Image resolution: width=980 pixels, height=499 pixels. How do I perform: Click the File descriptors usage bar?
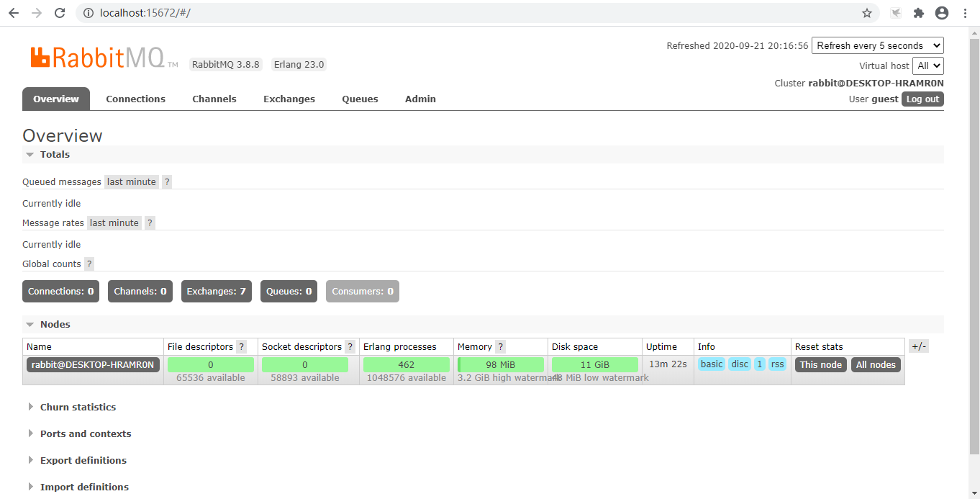pyautogui.click(x=211, y=365)
